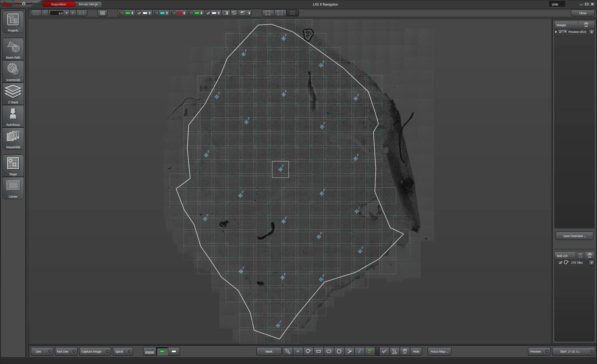Open the Help menu
Screen dimensions: 597x364
tap(555, 4)
